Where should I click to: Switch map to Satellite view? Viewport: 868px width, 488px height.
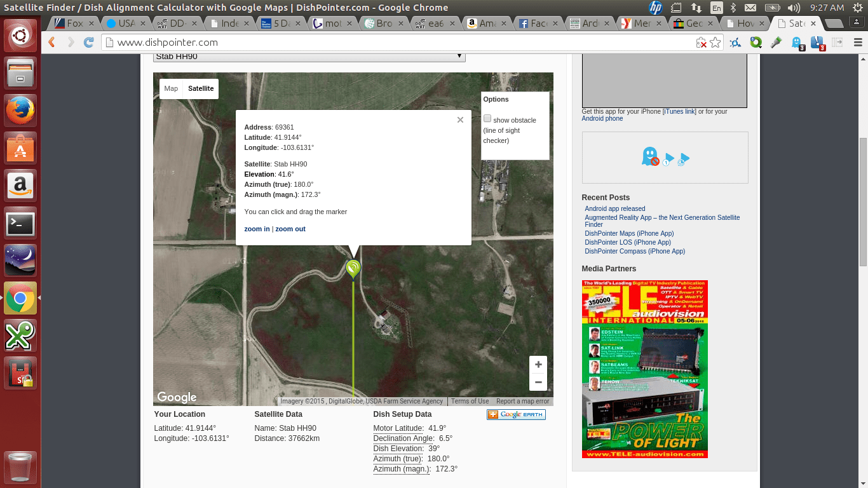(201, 88)
